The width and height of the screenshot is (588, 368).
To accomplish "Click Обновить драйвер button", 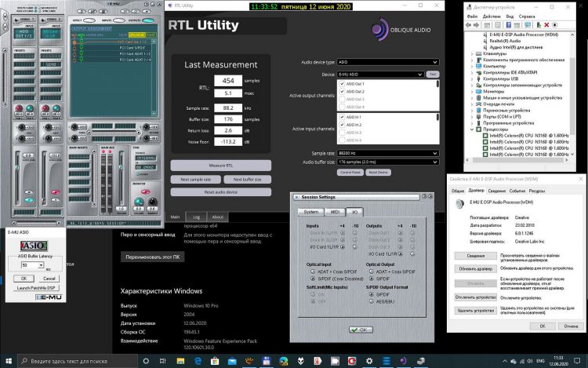I will (x=476, y=269).
